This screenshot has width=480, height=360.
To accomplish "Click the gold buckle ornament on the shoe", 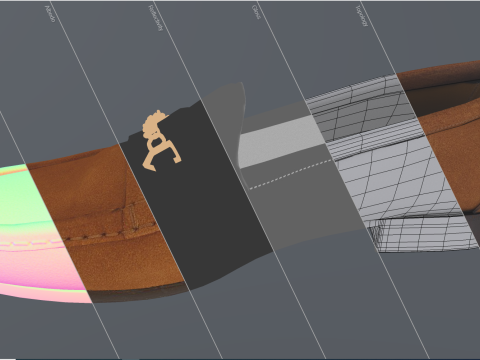I will coord(161,141).
